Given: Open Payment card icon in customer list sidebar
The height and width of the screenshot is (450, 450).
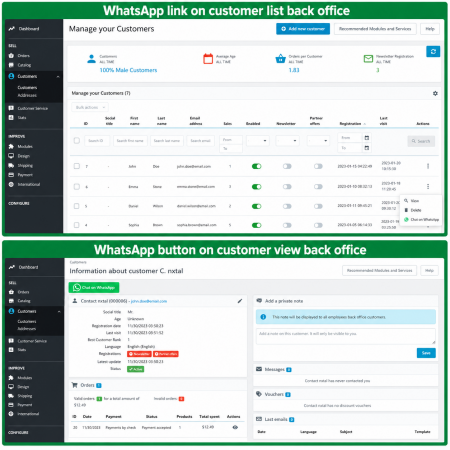Looking at the screenshot, I should coord(11,175).
